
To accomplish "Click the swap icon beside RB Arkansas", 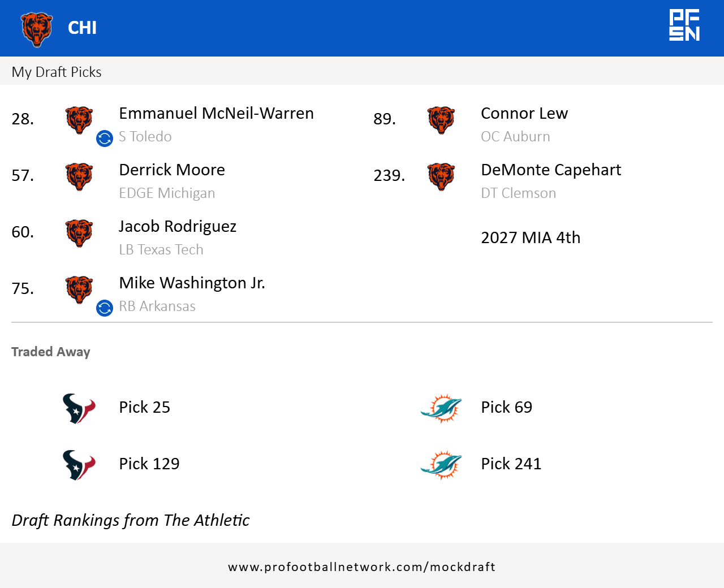I will tap(105, 308).
